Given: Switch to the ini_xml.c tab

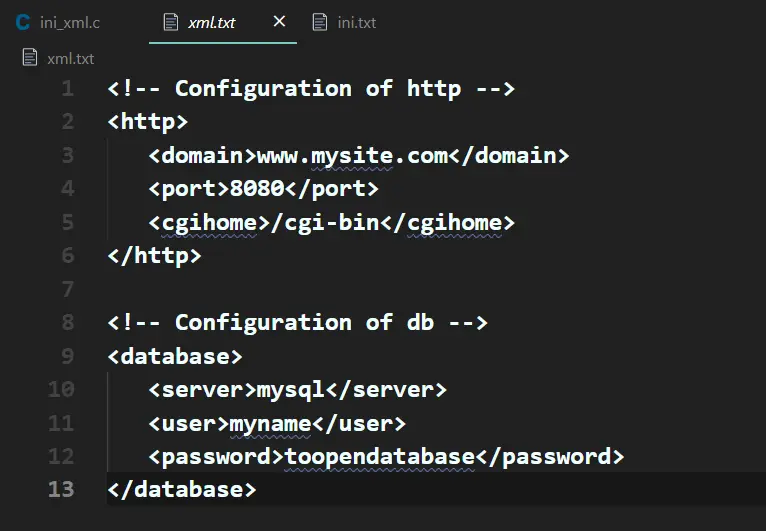Looking at the screenshot, I should point(70,22).
